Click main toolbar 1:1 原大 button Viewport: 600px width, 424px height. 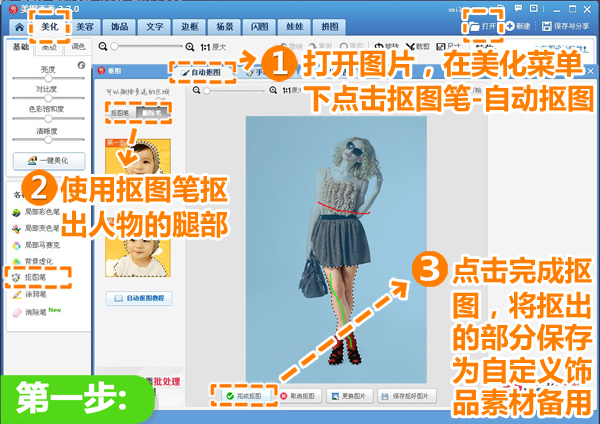click(213, 47)
